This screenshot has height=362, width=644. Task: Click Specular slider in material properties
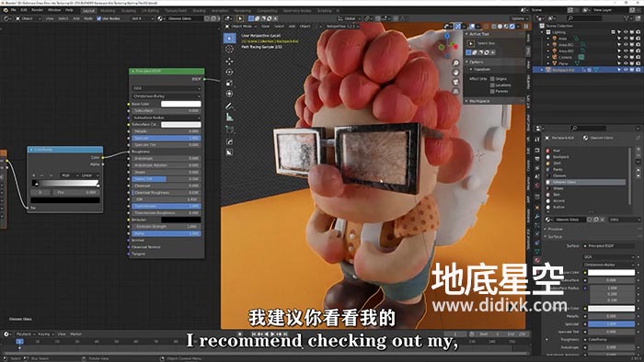pyautogui.click(x=612, y=324)
